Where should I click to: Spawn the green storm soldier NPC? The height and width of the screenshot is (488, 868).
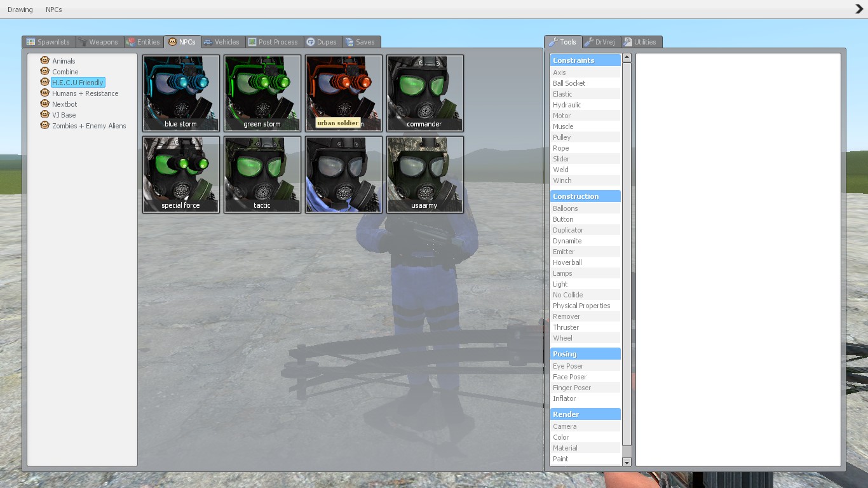pos(262,93)
